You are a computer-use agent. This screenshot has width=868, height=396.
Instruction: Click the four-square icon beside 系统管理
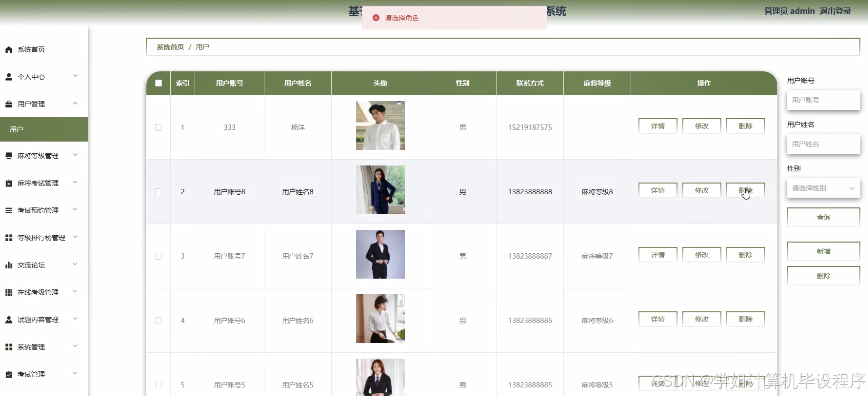coord(9,347)
